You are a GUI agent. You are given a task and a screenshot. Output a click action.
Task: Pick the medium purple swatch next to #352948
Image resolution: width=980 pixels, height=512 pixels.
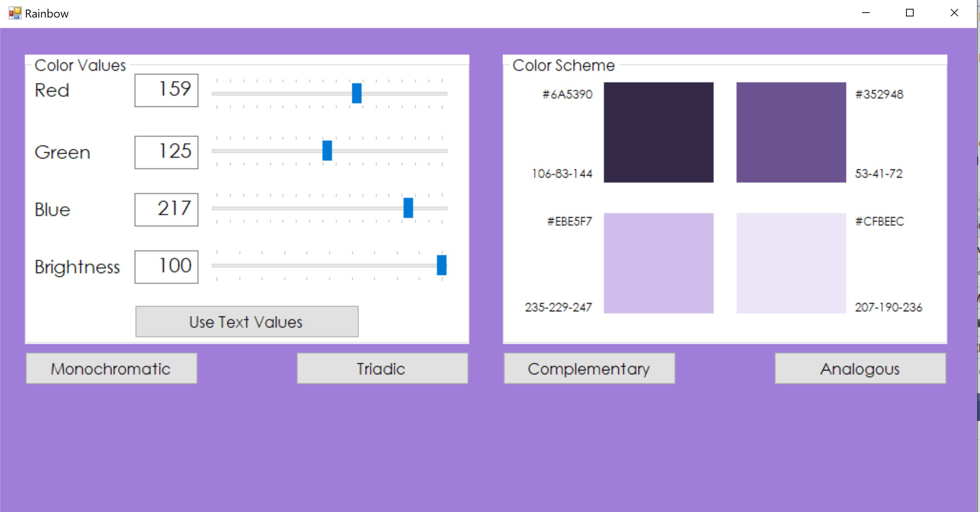pos(791,132)
